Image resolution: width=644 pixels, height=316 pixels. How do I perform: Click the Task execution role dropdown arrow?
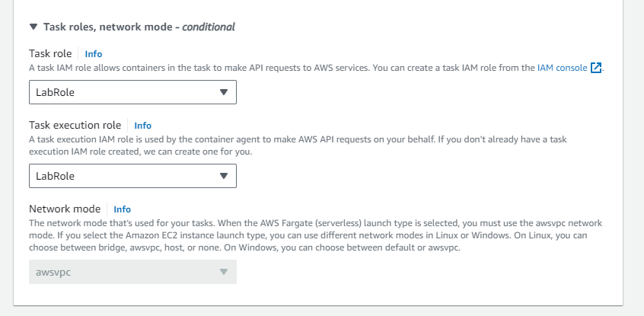point(223,176)
